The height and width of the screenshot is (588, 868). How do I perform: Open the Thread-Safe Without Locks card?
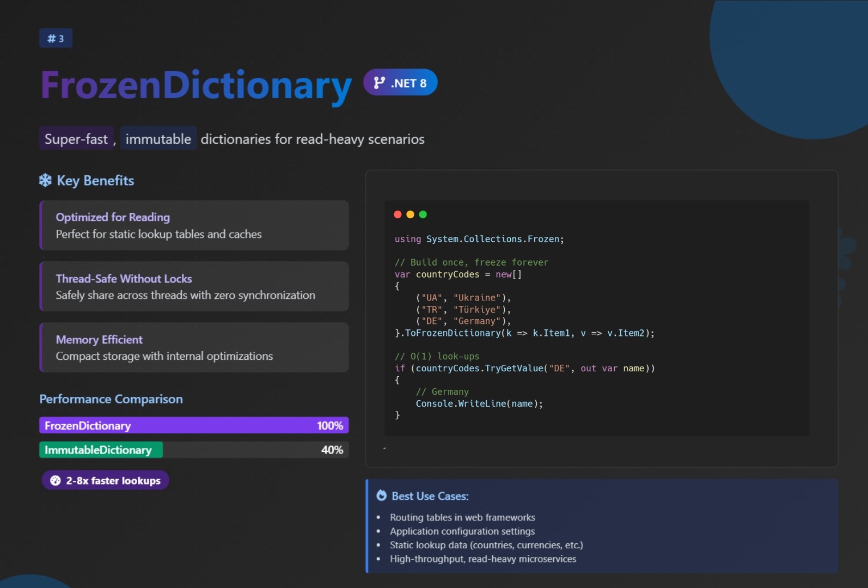(x=194, y=286)
